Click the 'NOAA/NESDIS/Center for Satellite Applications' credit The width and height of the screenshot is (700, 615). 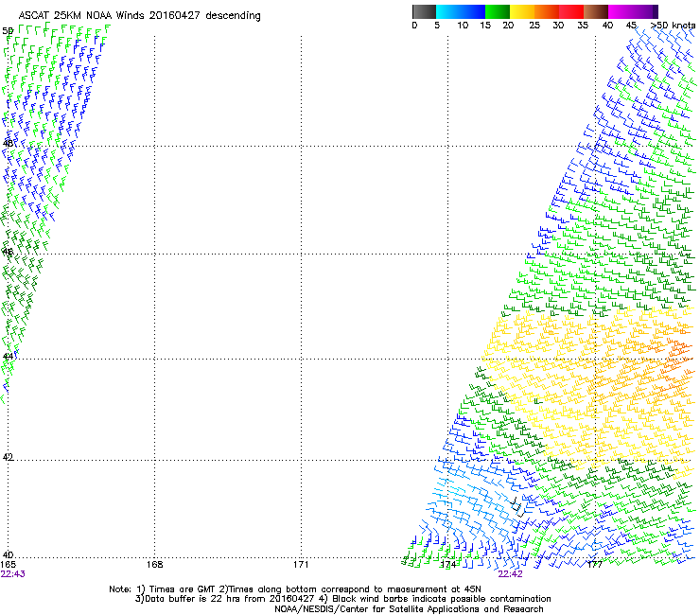409,609
